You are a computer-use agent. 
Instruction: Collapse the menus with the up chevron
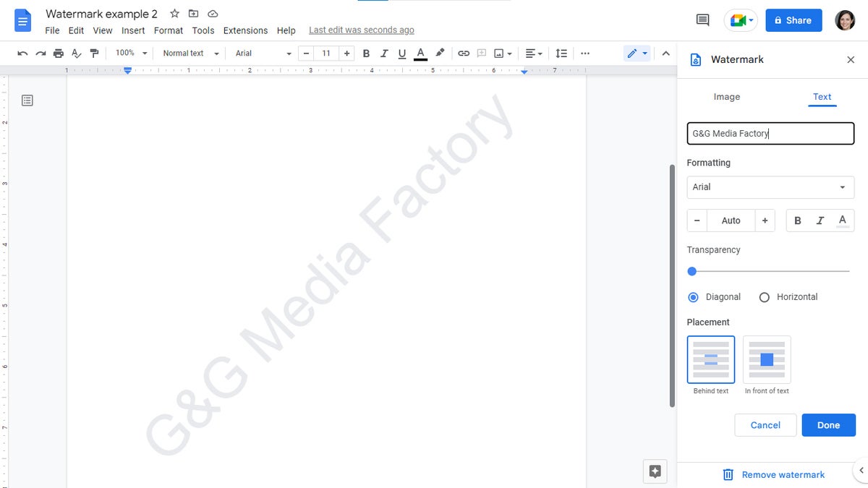tap(665, 53)
